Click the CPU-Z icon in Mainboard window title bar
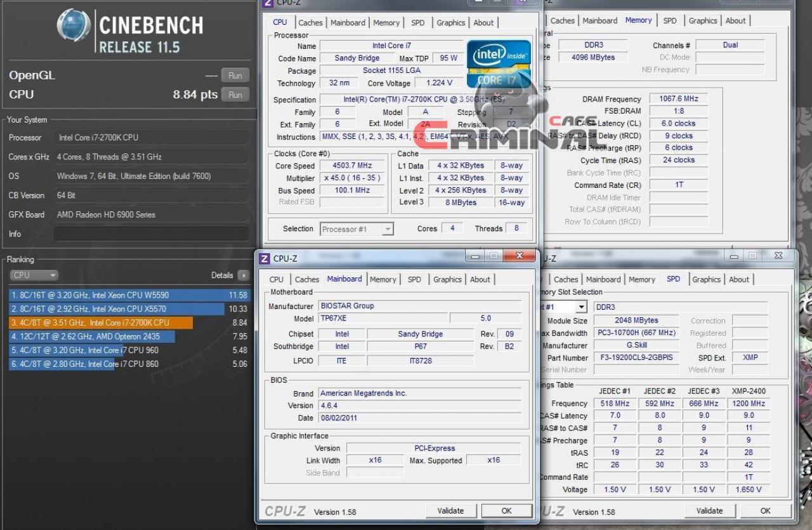This screenshot has width=812, height=530. click(265, 258)
